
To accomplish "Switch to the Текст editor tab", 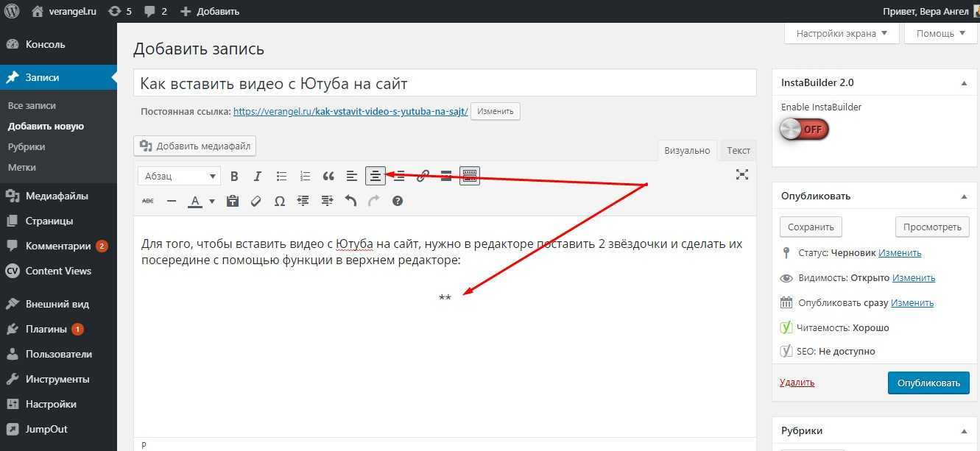I will (738, 150).
